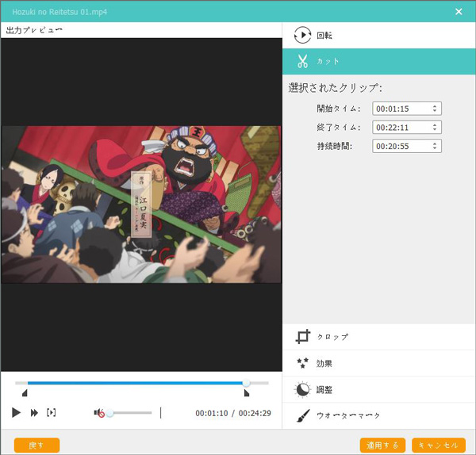Click the play-selected-clip bracket icon

point(52,412)
